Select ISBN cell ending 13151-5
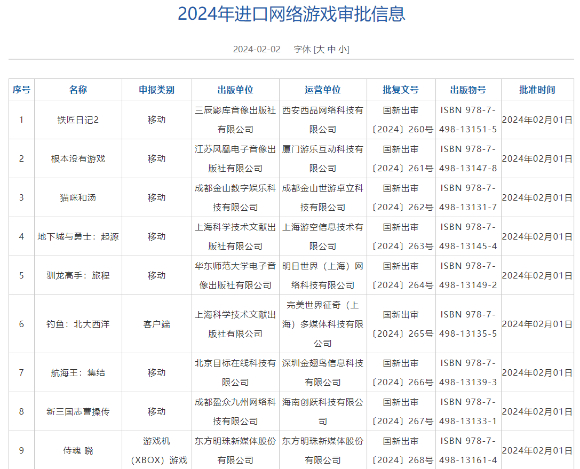The image size is (580, 469). pos(468,119)
